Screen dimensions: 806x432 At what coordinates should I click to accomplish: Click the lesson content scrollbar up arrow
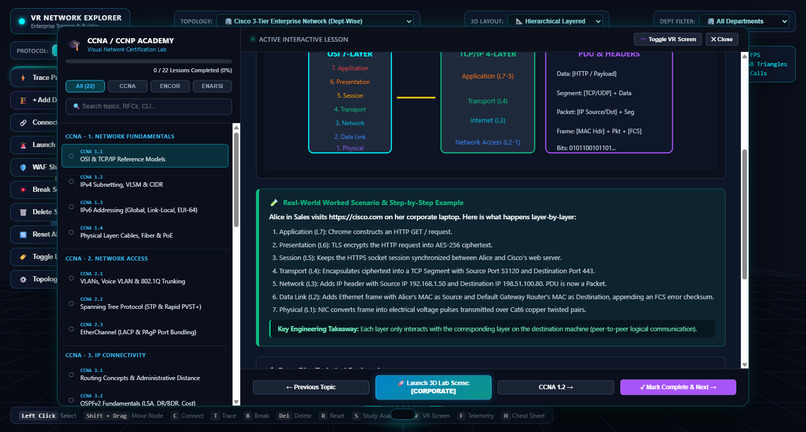[x=744, y=56]
